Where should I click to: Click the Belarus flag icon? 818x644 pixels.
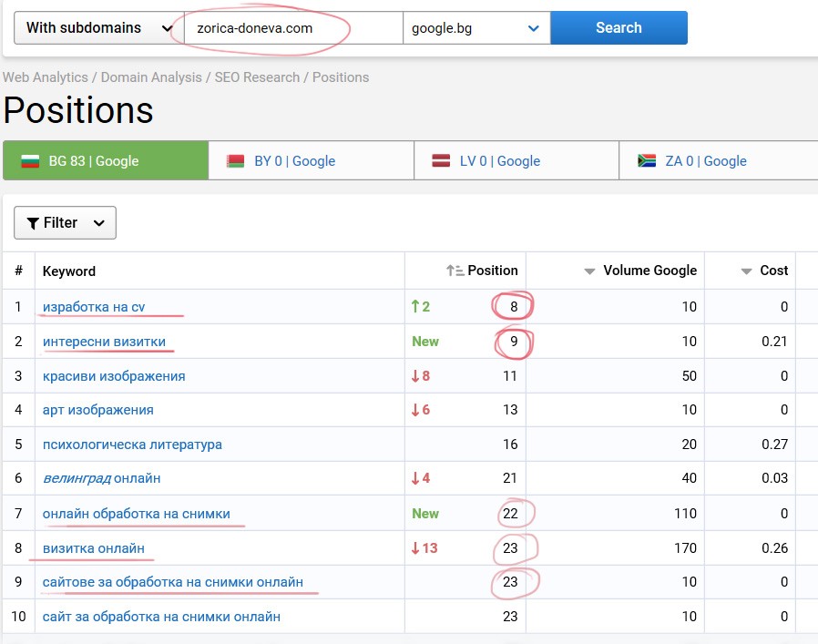(x=235, y=160)
